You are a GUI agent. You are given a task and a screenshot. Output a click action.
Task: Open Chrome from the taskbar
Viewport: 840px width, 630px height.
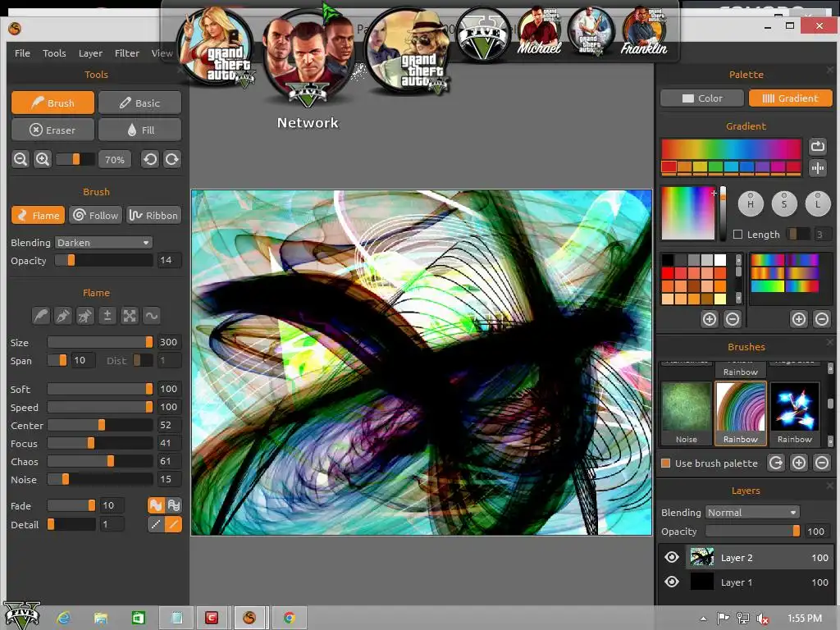pos(290,618)
